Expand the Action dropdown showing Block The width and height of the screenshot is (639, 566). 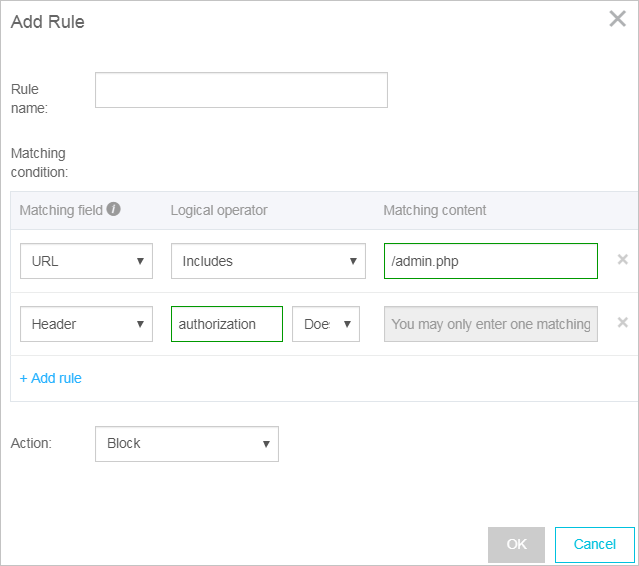click(186, 444)
